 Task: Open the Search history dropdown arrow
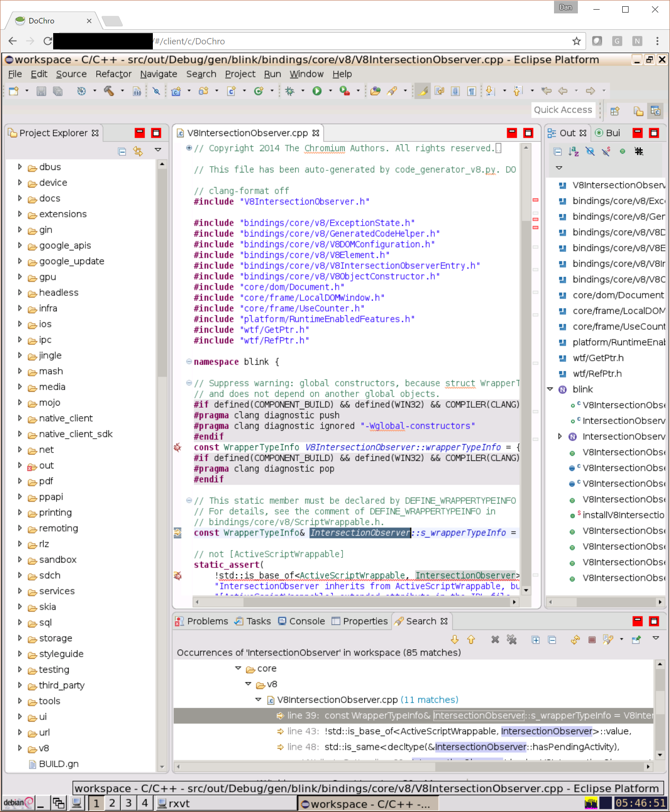coord(622,640)
